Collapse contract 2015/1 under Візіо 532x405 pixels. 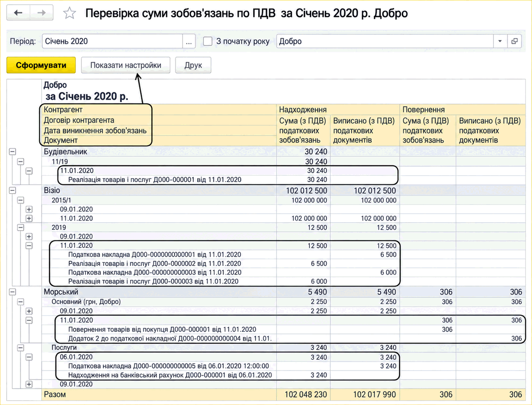click(x=21, y=200)
